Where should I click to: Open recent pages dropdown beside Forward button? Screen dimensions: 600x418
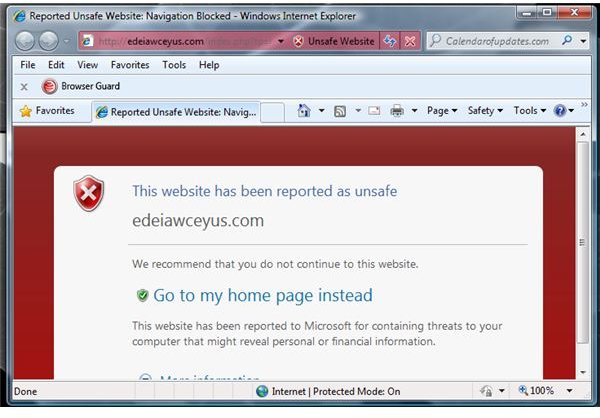point(67,41)
